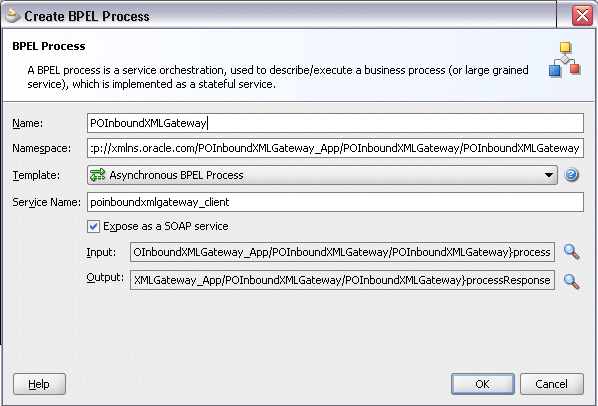The height and width of the screenshot is (406, 598).
Task: Open Help for this dialog
Action: [39, 384]
